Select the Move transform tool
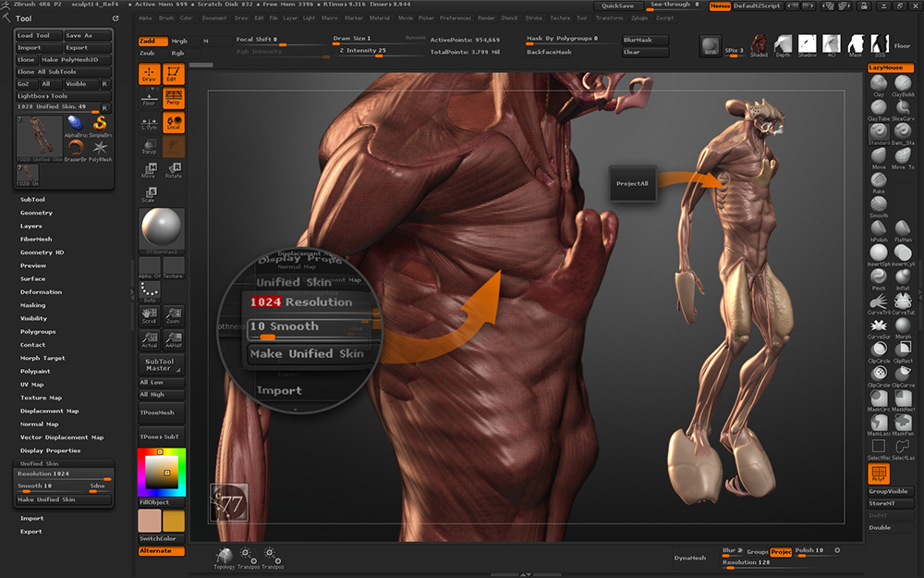This screenshot has height=578, width=924. point(149,168)
